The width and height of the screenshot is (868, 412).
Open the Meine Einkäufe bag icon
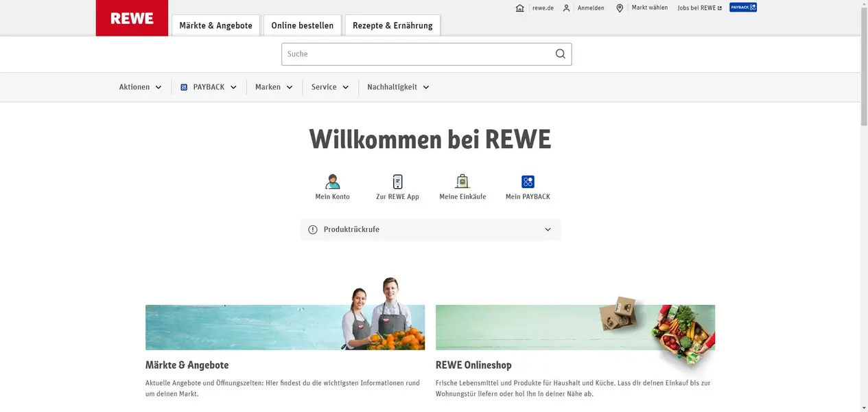[462, 181]
